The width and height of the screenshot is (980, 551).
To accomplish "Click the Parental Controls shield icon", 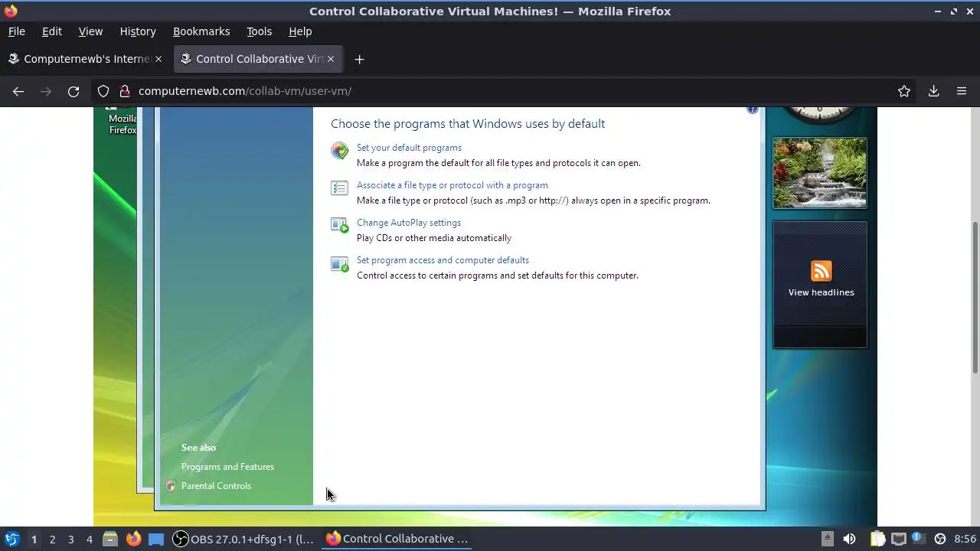I will pos(171,486).
